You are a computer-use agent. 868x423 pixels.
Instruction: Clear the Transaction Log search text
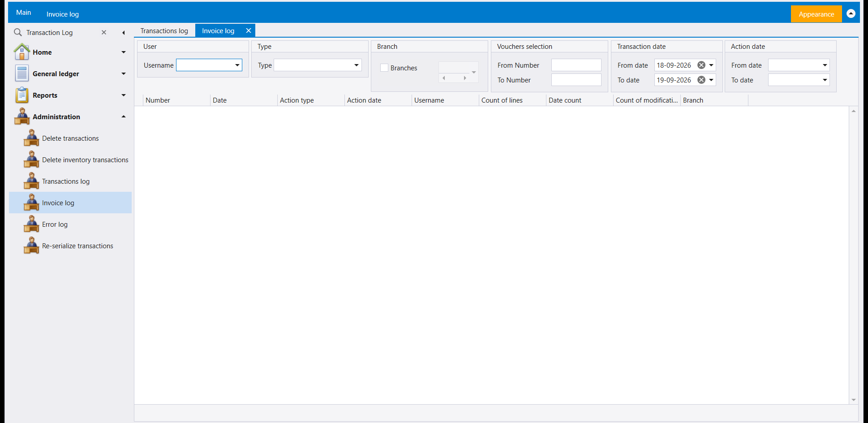pyautogui.click(x=104, y=32)
